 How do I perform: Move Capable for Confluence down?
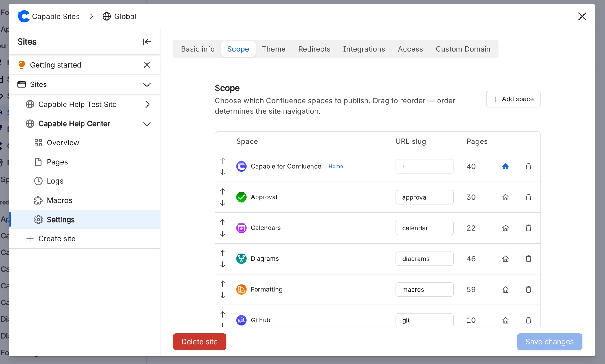223,172
